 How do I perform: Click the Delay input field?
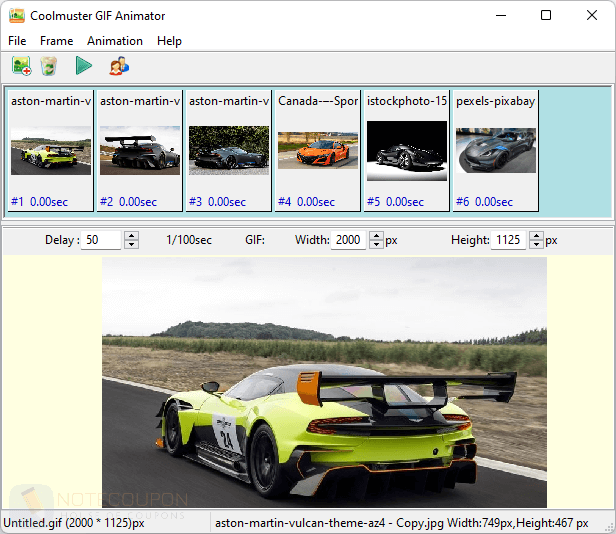tap(101, 240)
